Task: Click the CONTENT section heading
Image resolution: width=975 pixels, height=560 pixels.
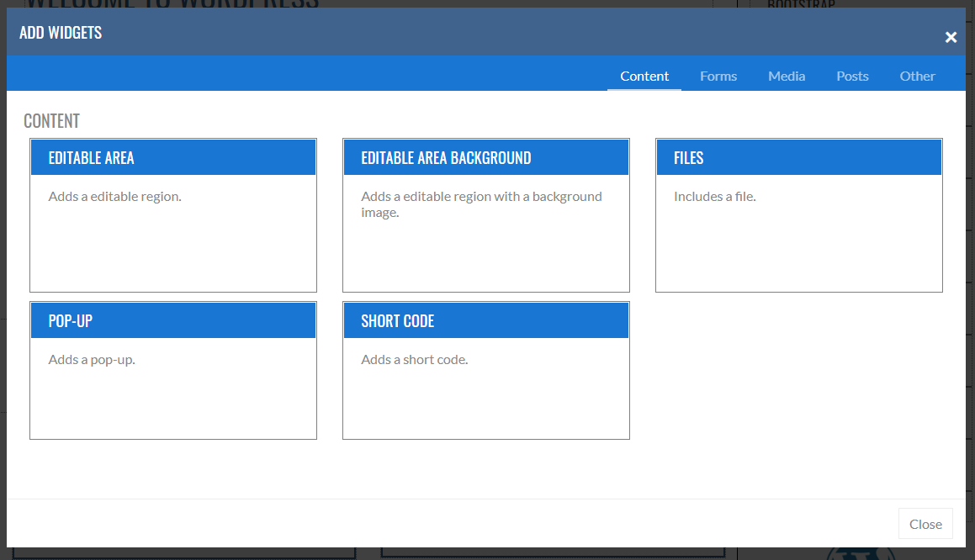Action: pos(51,120)
